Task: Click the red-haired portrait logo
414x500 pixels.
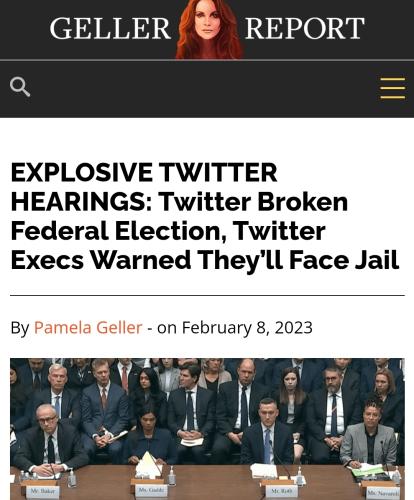Action: click(209, 29)
